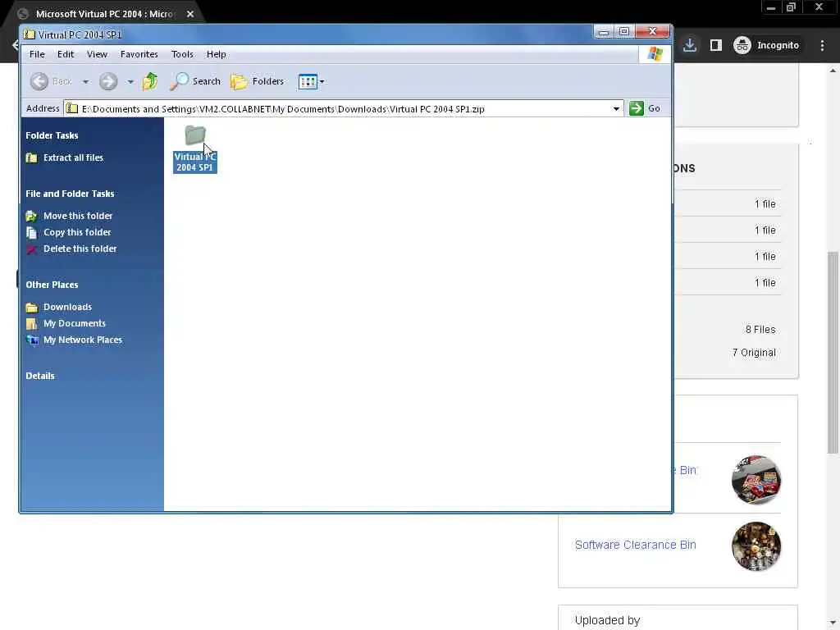This screenshot has width=840, height=630.
Task: Click Extract all files link
Action: pos(73,157)
